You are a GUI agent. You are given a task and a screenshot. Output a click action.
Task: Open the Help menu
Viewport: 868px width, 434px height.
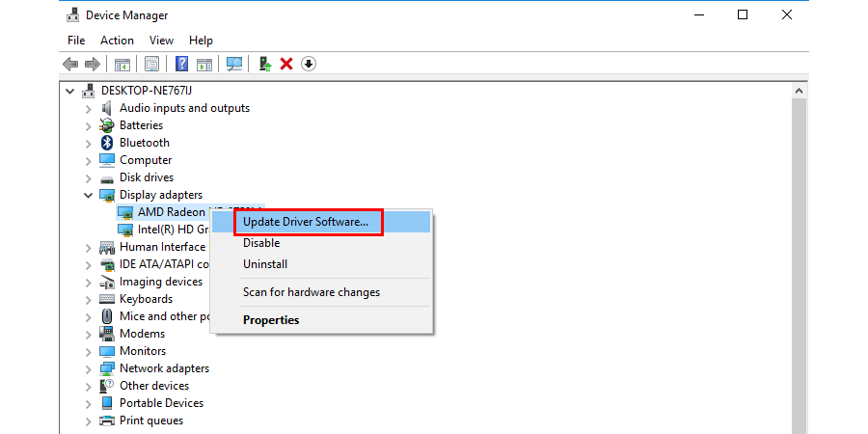[201, 41]
